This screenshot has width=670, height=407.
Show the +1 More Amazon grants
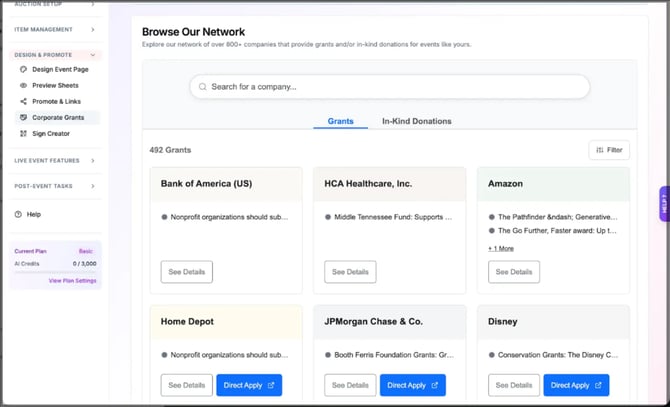click(x=500, y=248)
